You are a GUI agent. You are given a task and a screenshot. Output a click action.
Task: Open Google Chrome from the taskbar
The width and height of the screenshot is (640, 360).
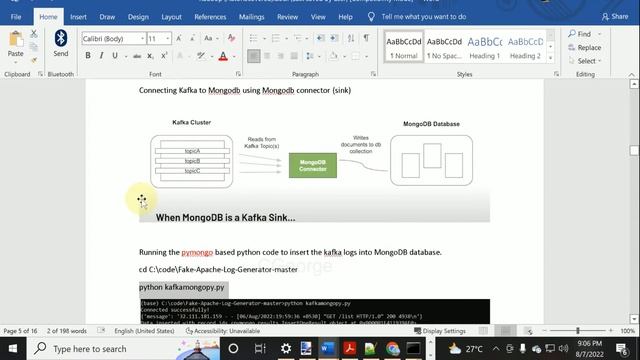click(392, 349)
